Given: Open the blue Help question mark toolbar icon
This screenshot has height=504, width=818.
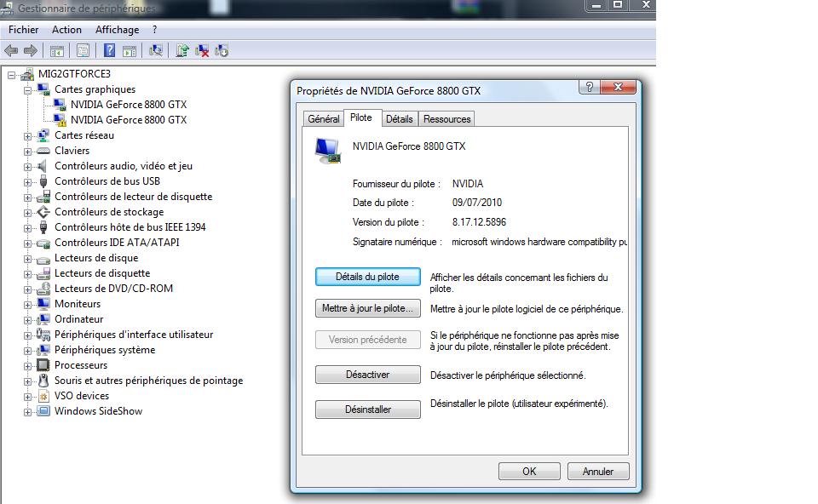Looking at the screenshot, I should (109, 51).
